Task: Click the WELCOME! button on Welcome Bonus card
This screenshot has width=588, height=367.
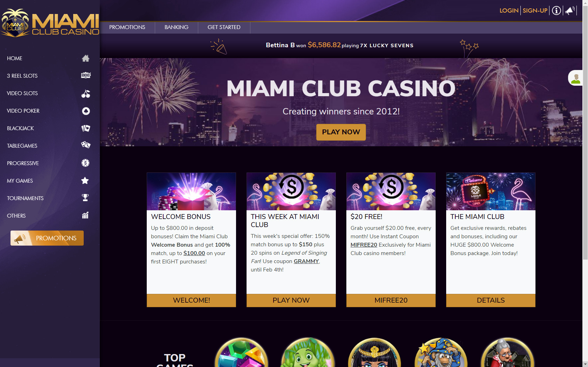Action: coord(191,301)
